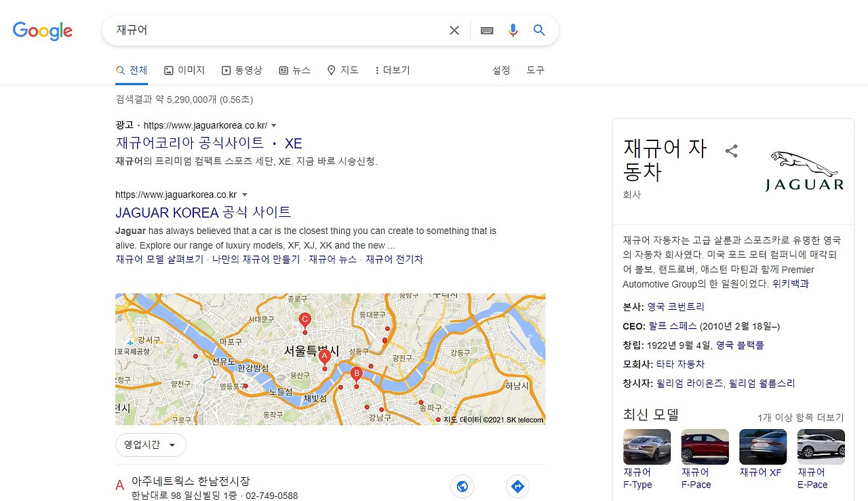Follow the 나만의 재규어 만들기 sitelink
868x501 pixels.
coord(256,260)
